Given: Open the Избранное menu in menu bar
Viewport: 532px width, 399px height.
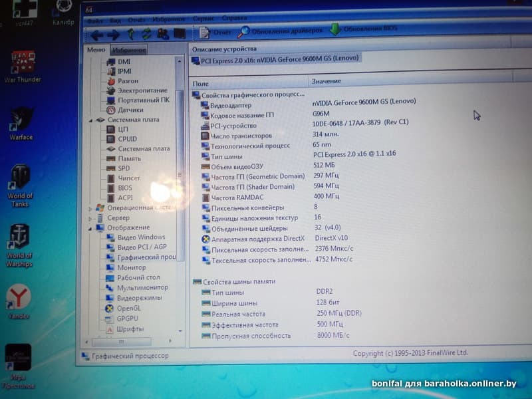Looking at the screenshot, I should click(169, 20).
